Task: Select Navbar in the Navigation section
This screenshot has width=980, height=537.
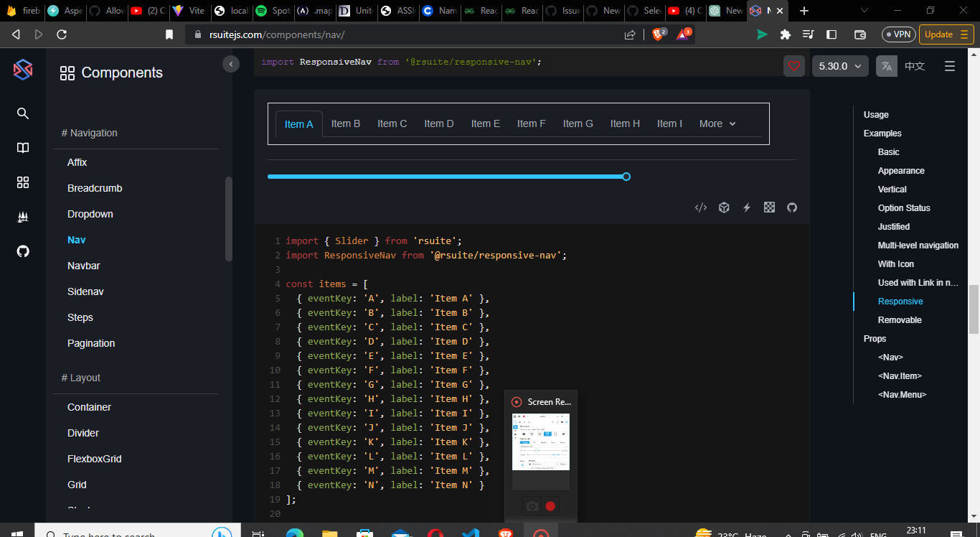Action: click(83, 265)
